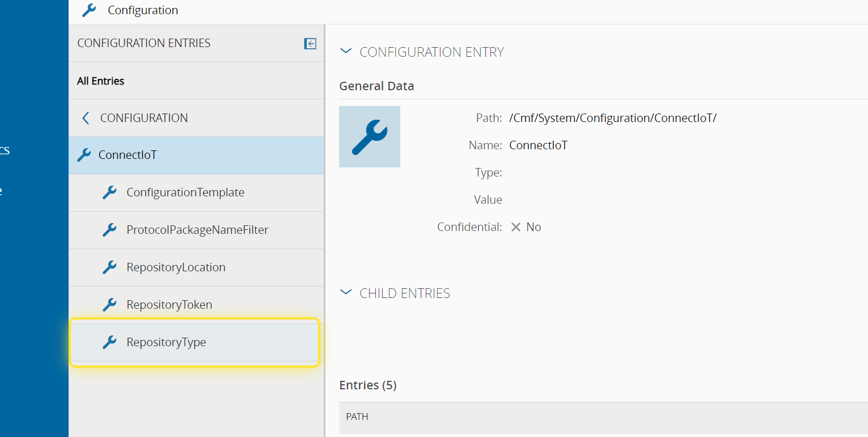Viewport: 868px width, 437px height.
Task: Open the RepositoryToken entry
Action: (169, 305)
